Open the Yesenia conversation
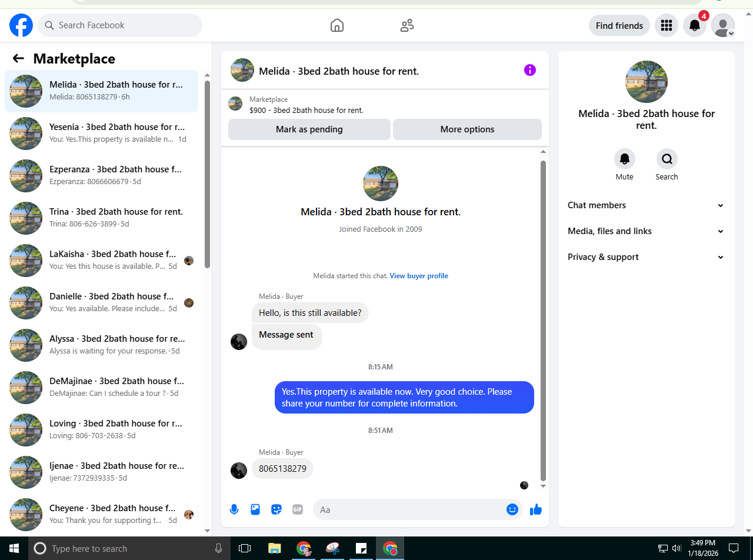The width and height of the screenshot is (753, 560). pyautogui.click(x=101, y=134)
